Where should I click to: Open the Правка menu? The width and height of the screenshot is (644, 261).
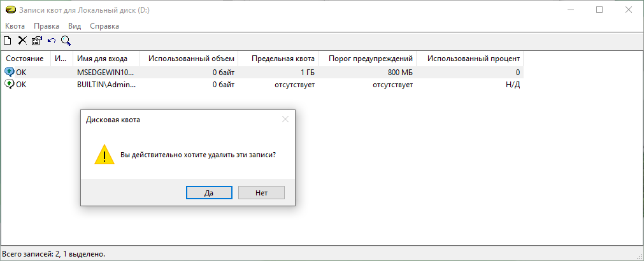(47, 26)
